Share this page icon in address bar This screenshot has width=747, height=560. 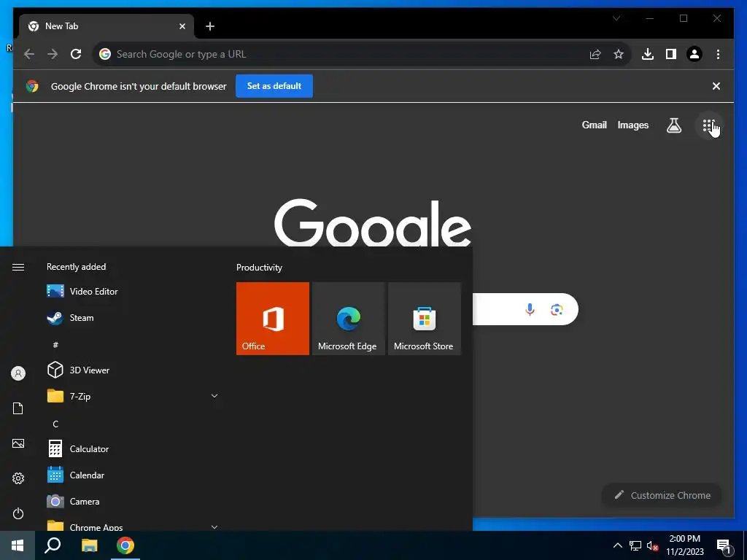595,54
